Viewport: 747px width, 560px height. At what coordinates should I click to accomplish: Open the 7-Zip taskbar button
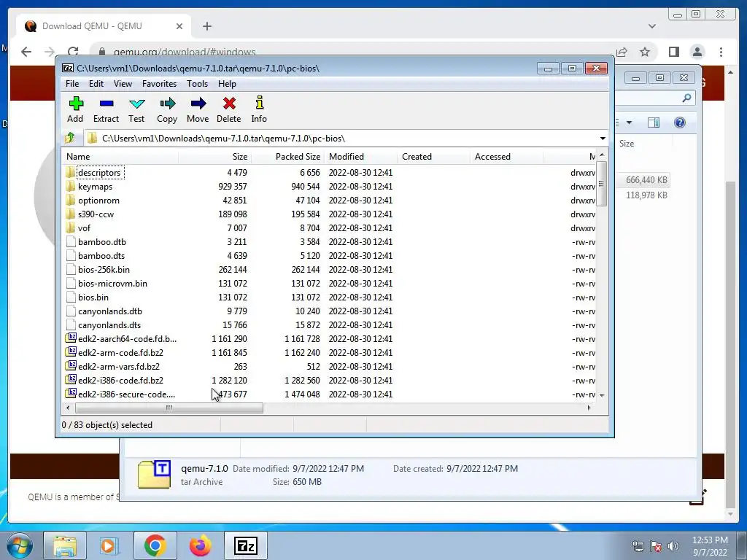[x=246, y=545]
